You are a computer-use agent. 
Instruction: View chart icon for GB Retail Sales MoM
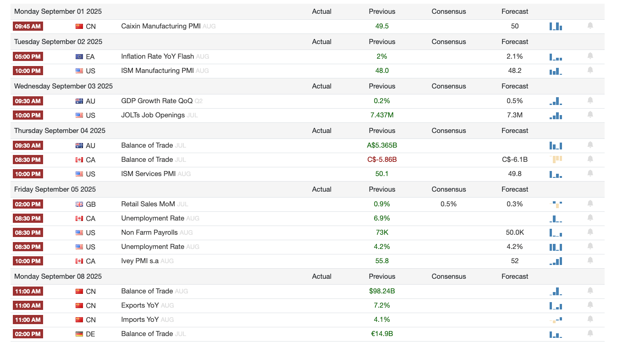pos(556,204)
